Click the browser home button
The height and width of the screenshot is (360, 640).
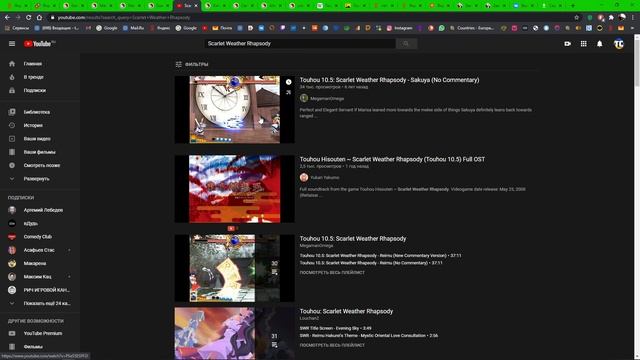[x=39, y=18]
